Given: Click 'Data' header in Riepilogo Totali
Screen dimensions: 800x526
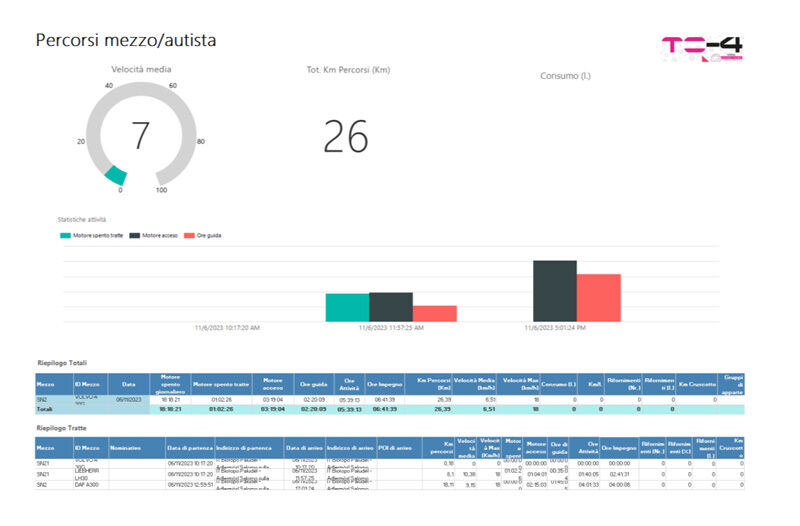Looking at the screenshot, I should (x=129, y=383).
